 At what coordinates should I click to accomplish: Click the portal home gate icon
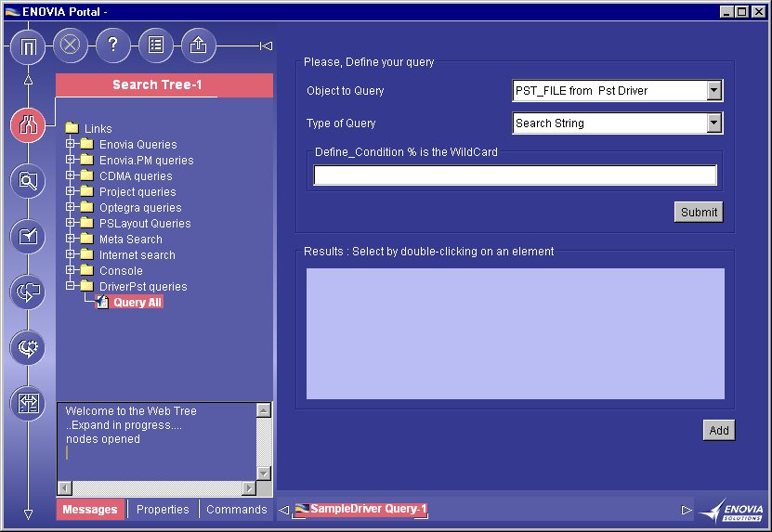click(28, 46)
